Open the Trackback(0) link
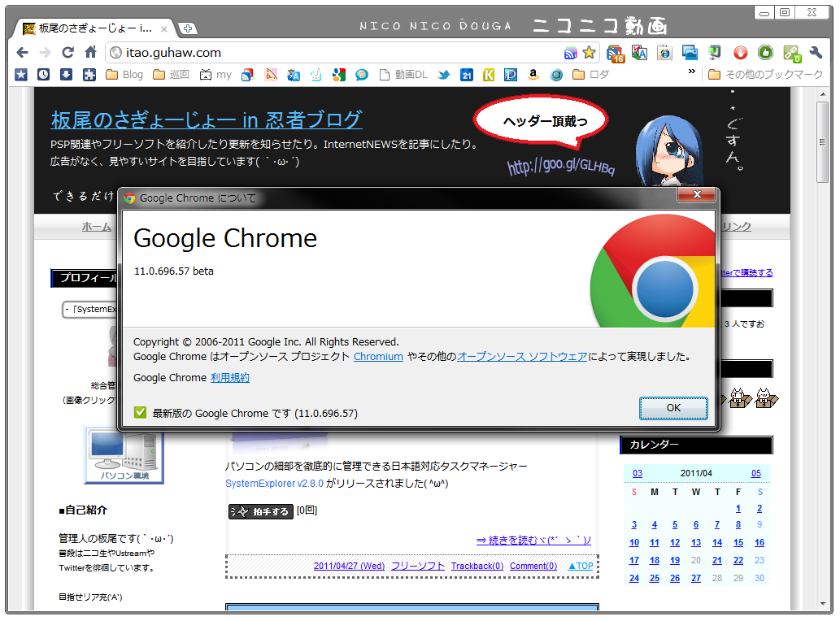The image size is (840, 621). point(477,566)
